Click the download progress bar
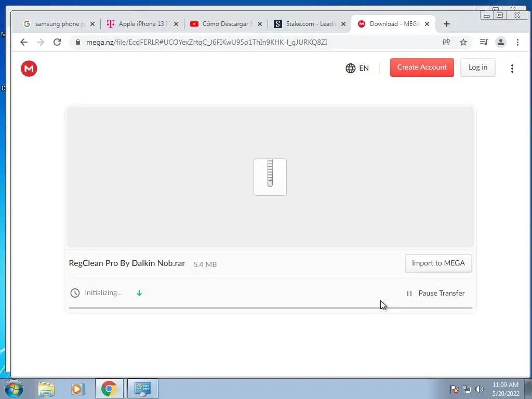 click(x=270, y=308)
